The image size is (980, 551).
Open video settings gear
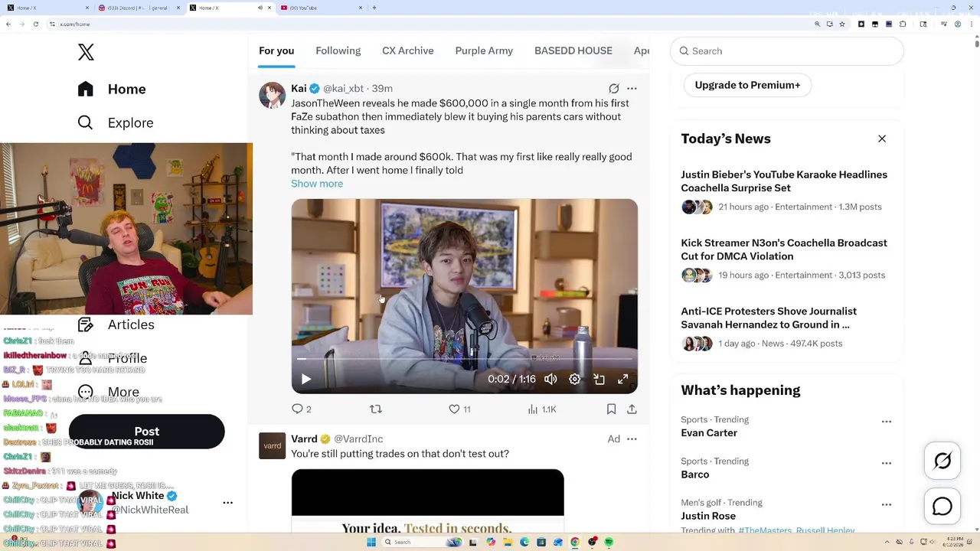click(575, 379)
